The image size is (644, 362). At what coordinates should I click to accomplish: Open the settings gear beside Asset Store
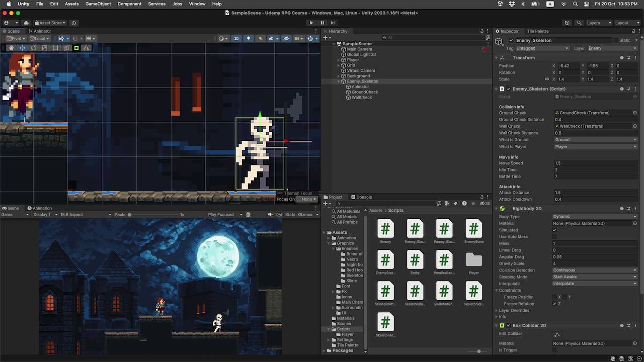tap(74, 23)
